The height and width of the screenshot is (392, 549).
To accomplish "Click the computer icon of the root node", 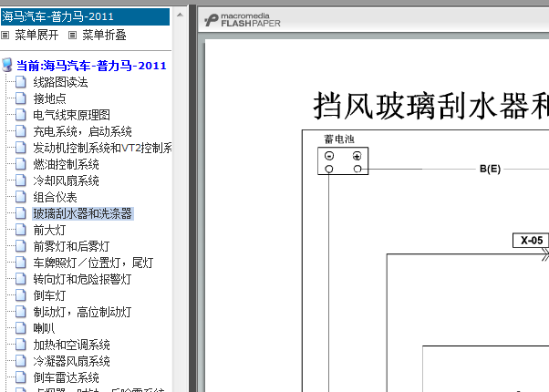I will (7, 65).
